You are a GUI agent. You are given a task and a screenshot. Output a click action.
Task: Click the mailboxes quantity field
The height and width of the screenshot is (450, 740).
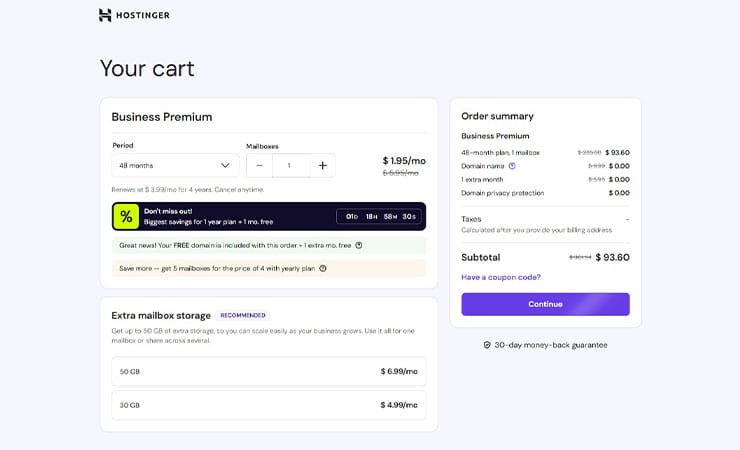coord(291,166)
